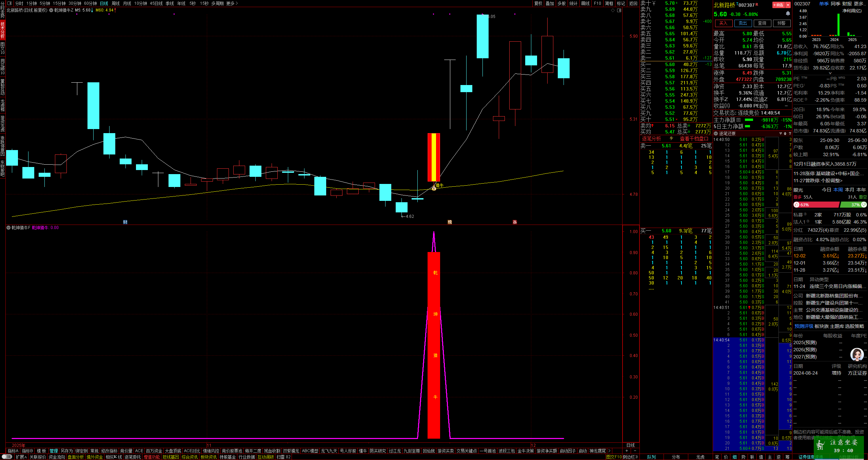Viewport: 868px width, 460px height.
Task: Collapse the 逐笔还原 panel with round arrow
Action: 716,133
